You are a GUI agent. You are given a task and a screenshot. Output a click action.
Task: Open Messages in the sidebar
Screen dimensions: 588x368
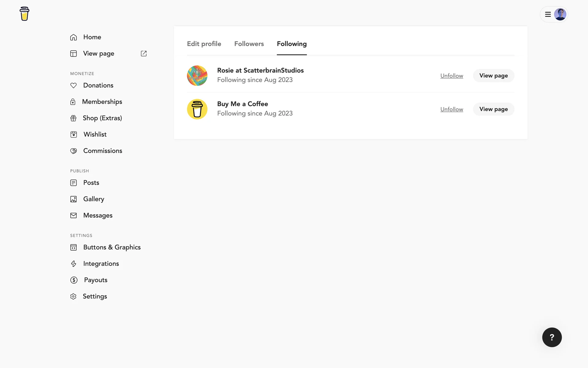point(98,215)
